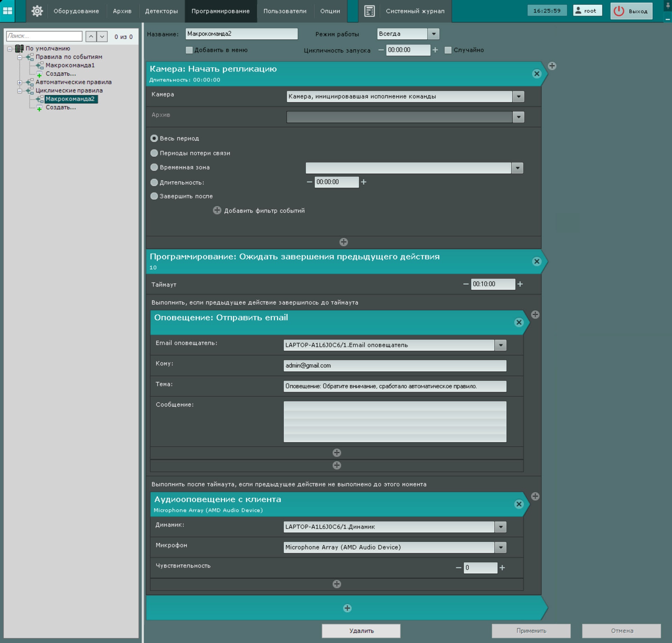Toggle the Random (Случайно) checkbox
Viewport: 672px width, 643px height.
pos(448,50)
